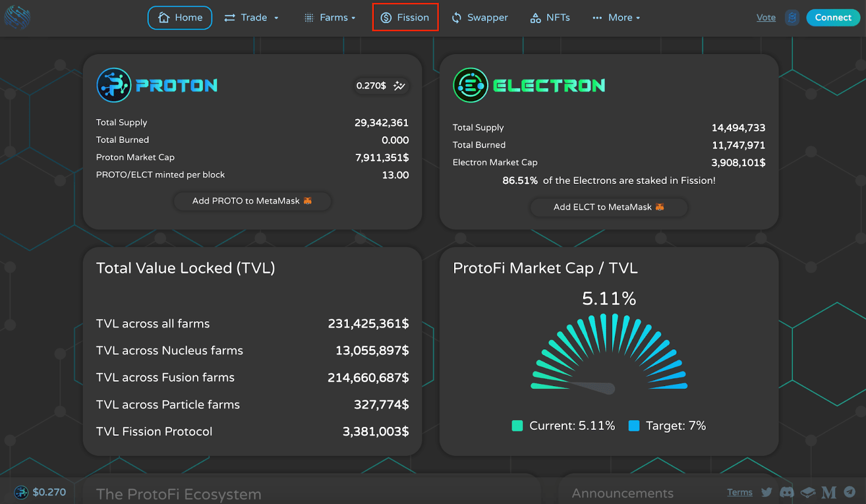Open the Home page

[x=180, y=18]
